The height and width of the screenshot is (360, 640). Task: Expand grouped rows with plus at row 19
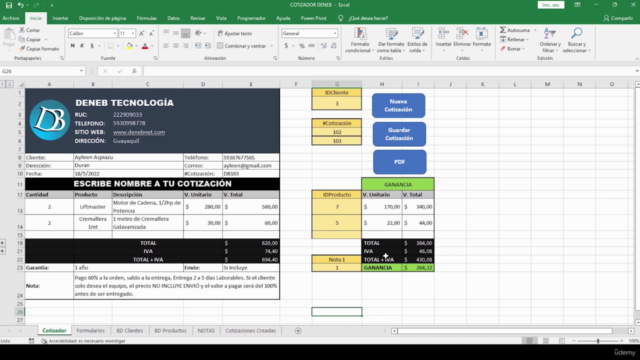pyautogui.click(x=2, y=243)
